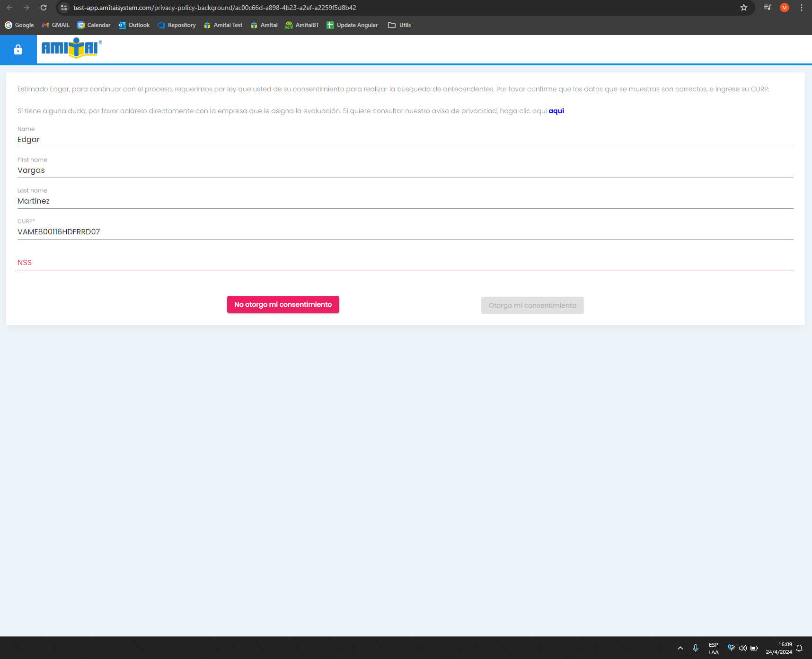Open the Utils bookmarks folder
The height and width of the screenshot is (659, 812).
pos(399,25)
